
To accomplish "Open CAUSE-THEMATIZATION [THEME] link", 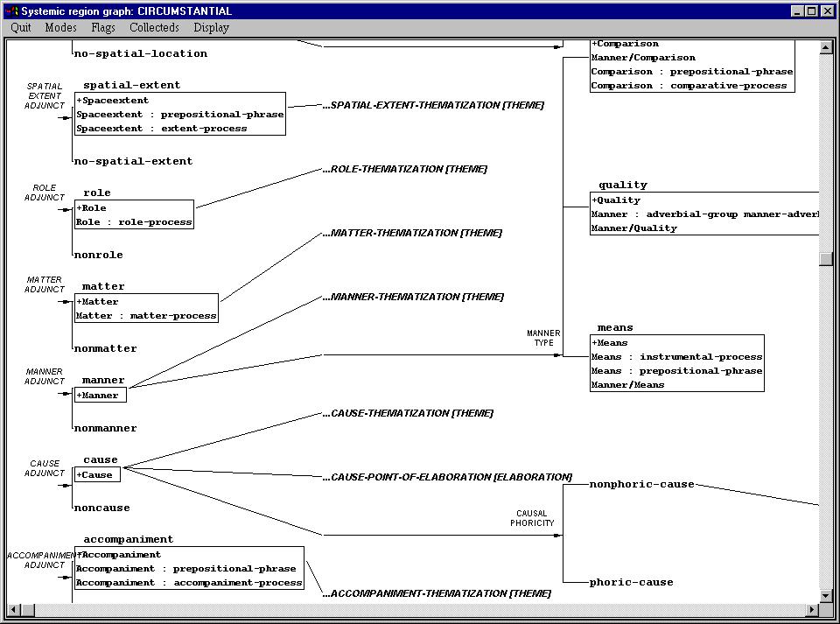I will (x=409, y=413).
